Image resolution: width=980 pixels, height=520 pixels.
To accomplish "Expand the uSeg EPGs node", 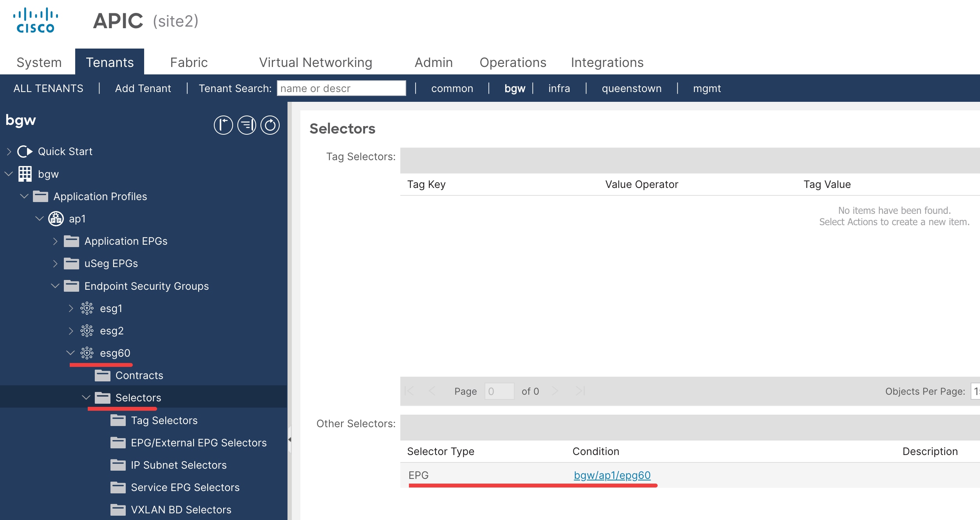I will pyautogui.click(x=55, y=264).
